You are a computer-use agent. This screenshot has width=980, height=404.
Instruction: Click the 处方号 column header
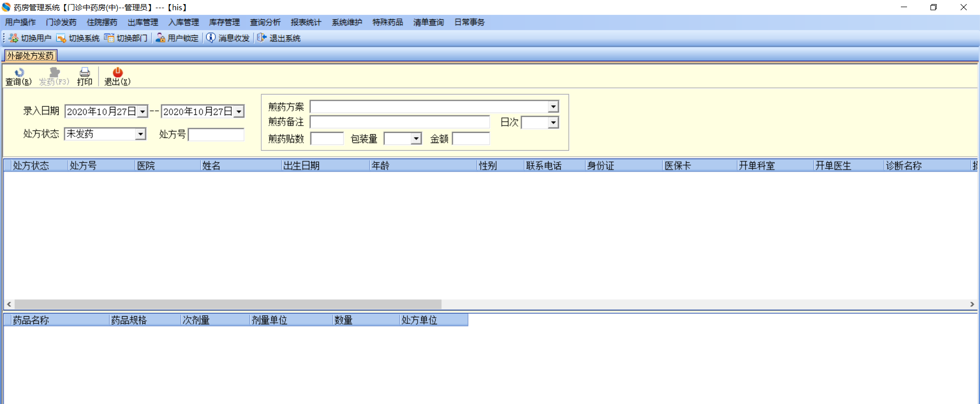[102, 165]
